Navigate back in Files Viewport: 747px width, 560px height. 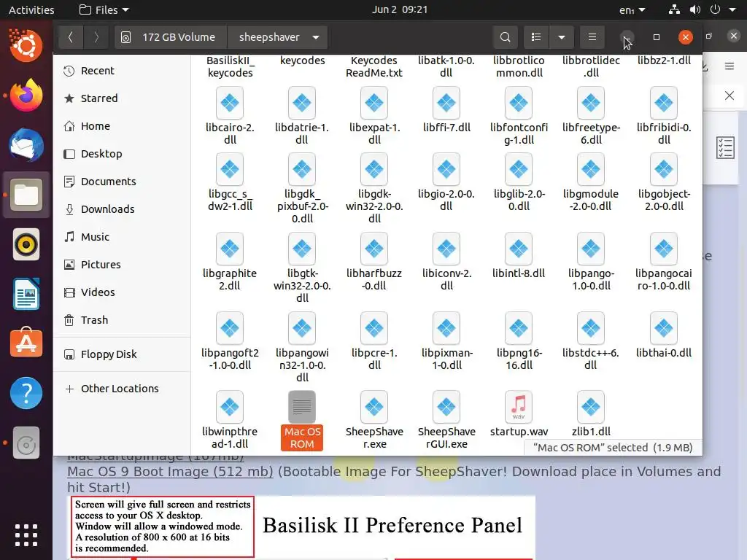[x=71, y=37]
